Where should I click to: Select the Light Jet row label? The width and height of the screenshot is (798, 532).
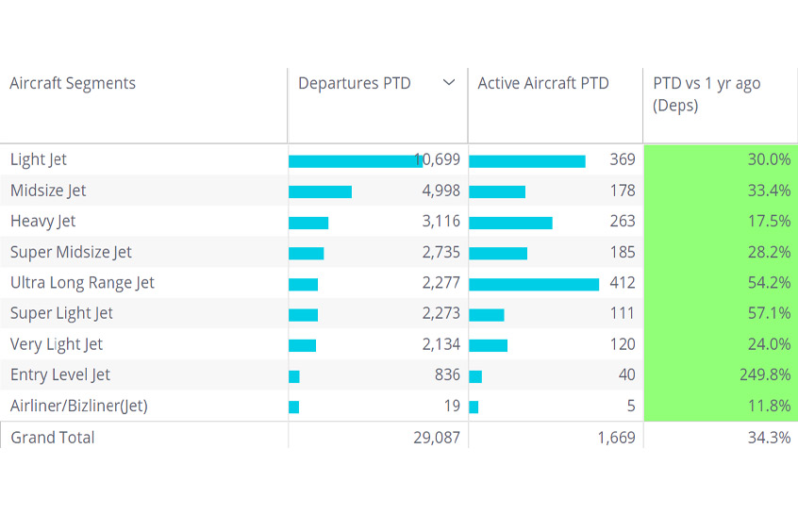(x=39, y=159)
